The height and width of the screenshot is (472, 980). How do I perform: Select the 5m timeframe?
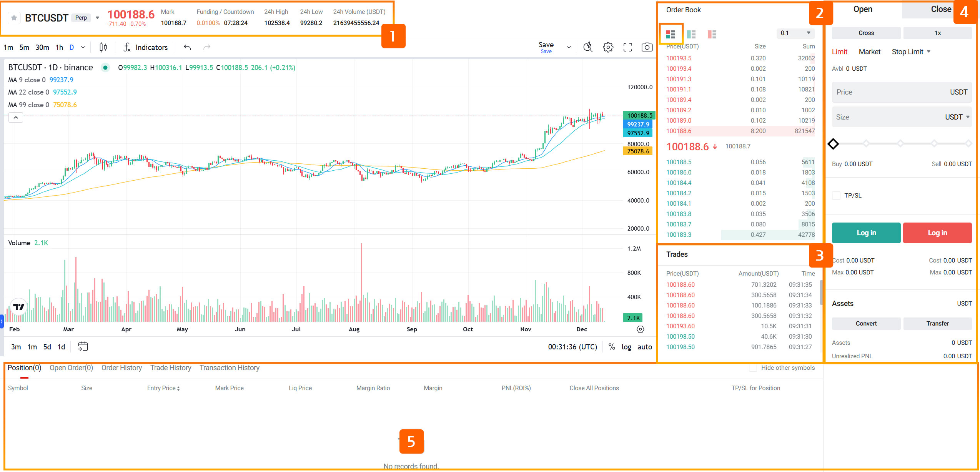24,47
